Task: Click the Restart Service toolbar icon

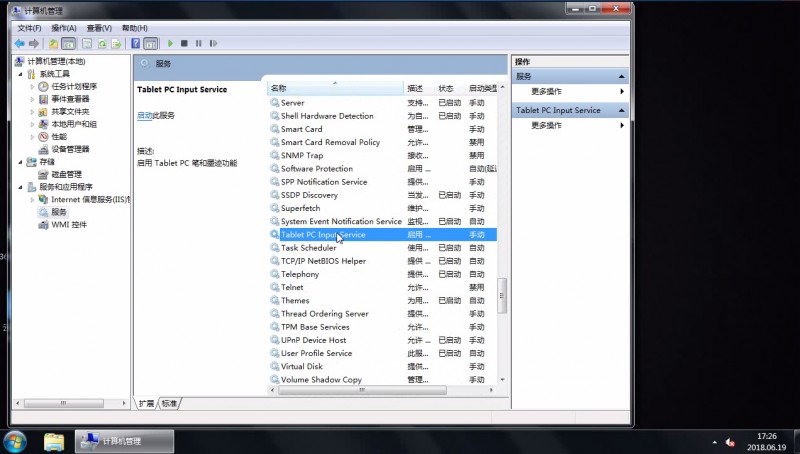Action: pos(213,44)
